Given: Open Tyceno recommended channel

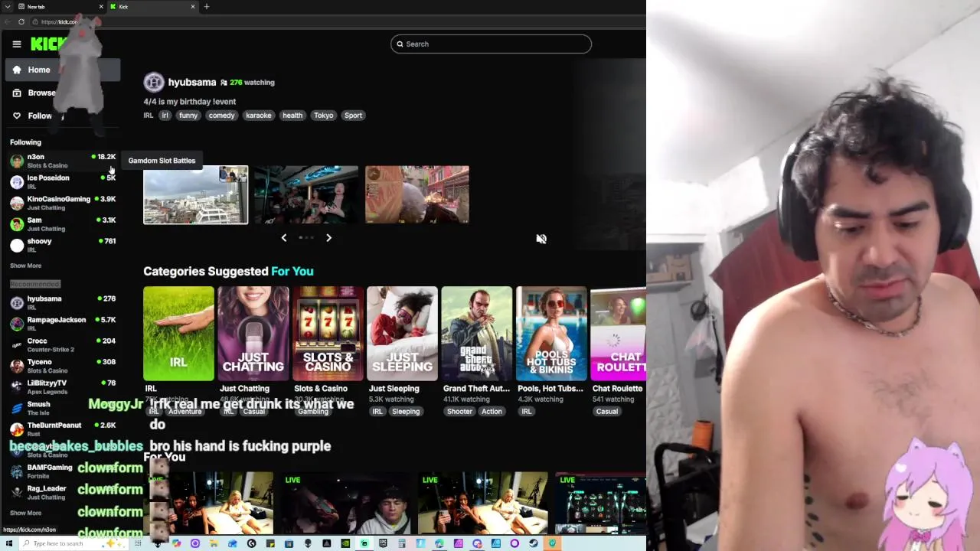Looking at the screenshot, I should point(63,366).
